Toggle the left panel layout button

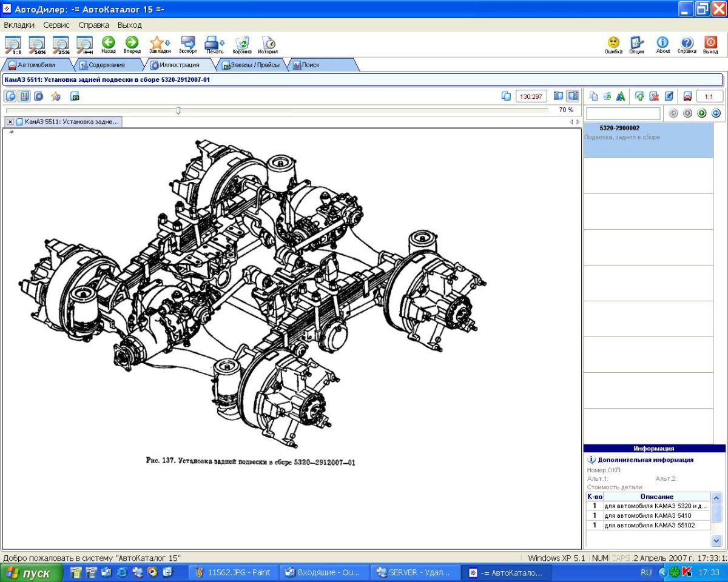point(559,96)
